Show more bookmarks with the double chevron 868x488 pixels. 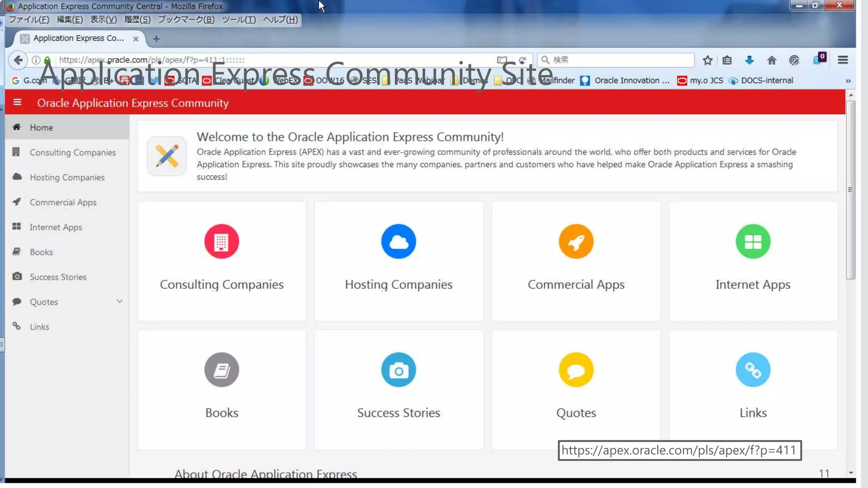pyautogui.click(x=848, y=81)
